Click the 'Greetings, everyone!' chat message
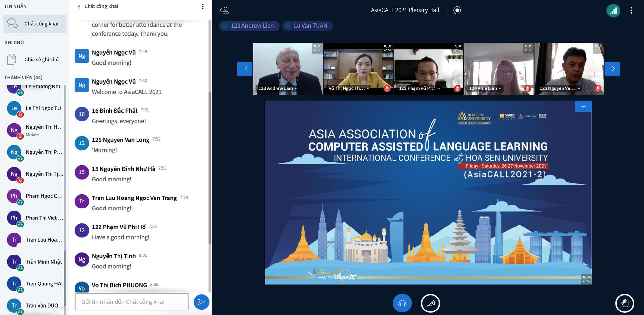 point(119,121)
